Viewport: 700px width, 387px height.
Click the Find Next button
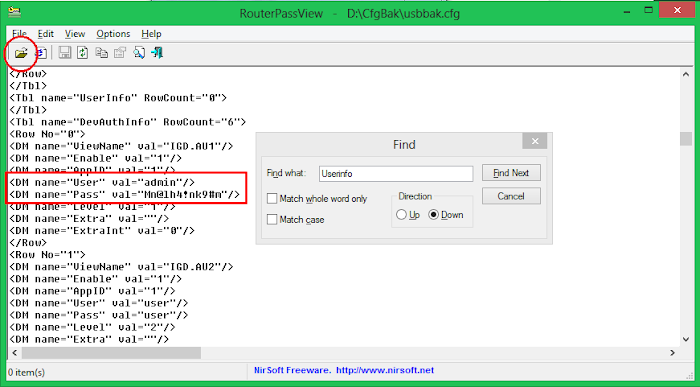511,173
